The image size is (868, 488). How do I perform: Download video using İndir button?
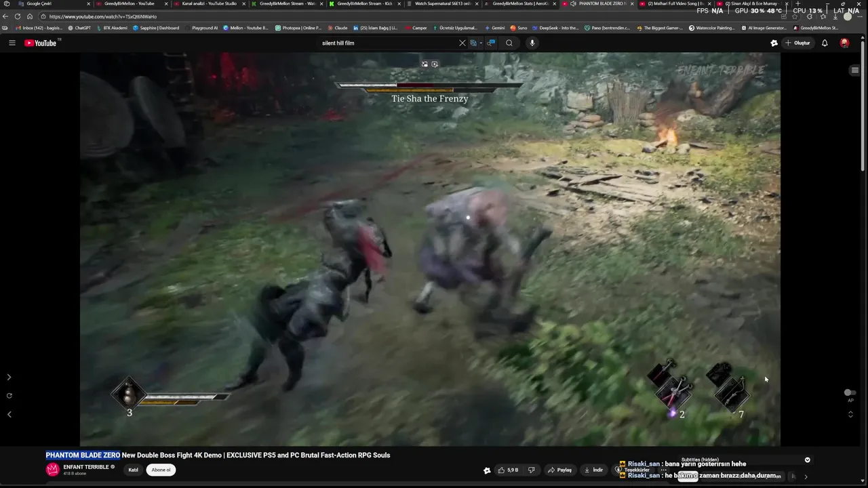coord(594,470)
